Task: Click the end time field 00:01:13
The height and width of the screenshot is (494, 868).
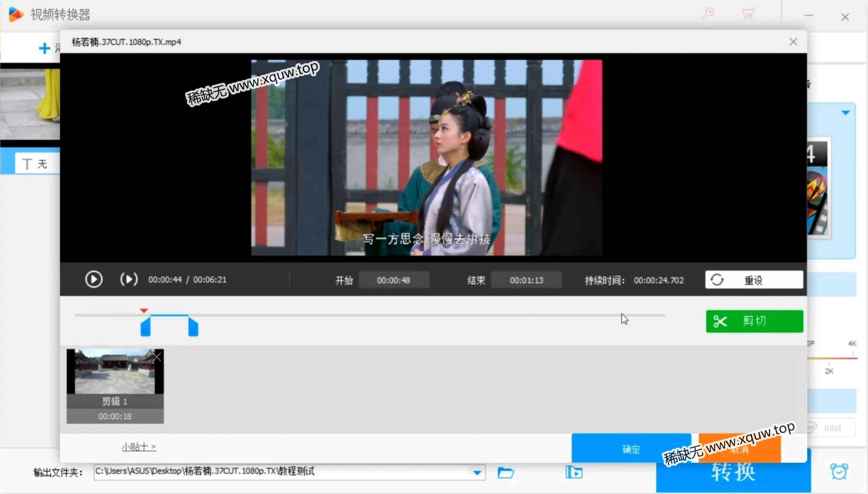Action: pos(526,280)
